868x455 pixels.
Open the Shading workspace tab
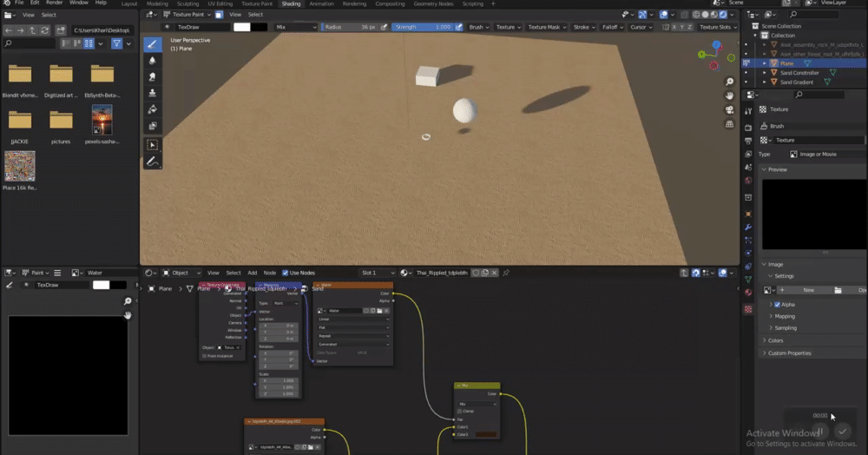coord(291,3)
